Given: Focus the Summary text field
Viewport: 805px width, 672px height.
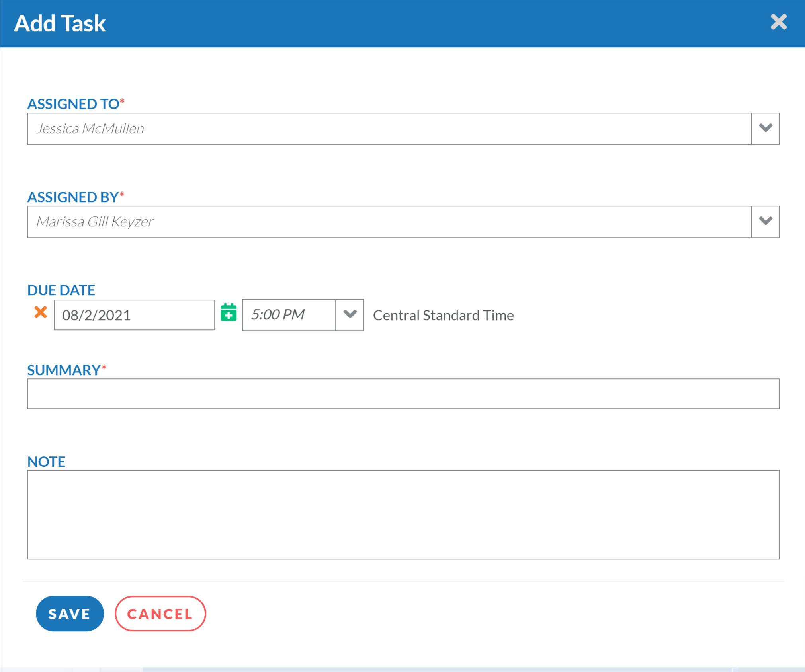Looking at the screenshot, I should [403, 393].
